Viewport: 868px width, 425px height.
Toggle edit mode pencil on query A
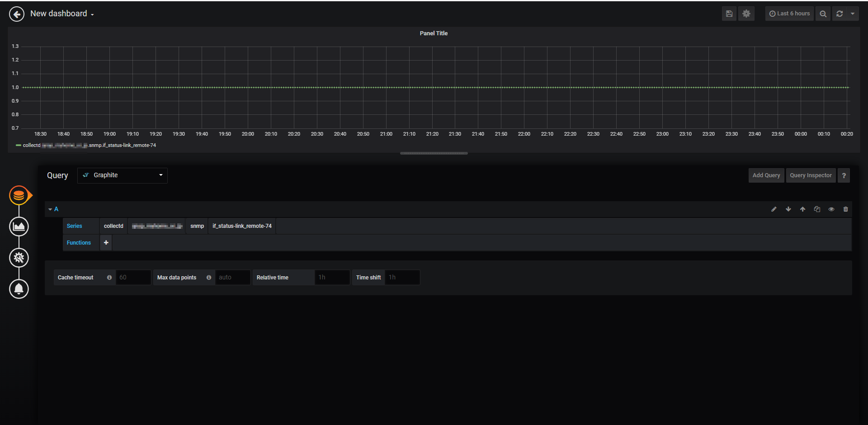click(774, 209)
